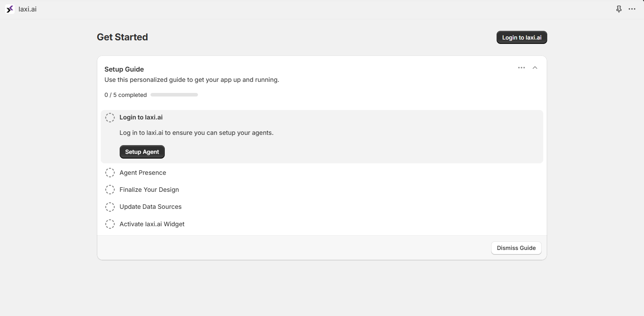Click the setup progress bar
This screenshot has width=644, height=316.
click(174, 95)
